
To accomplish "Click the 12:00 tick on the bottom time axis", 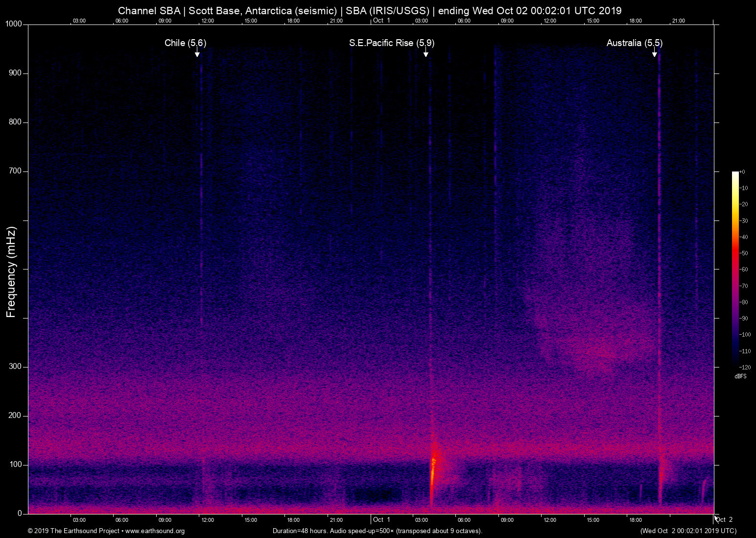I will (208, 520).
